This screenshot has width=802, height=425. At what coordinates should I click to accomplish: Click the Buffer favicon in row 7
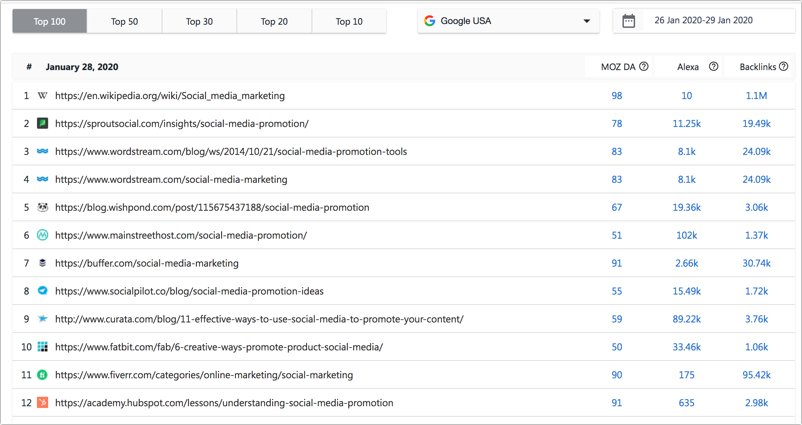42,263
